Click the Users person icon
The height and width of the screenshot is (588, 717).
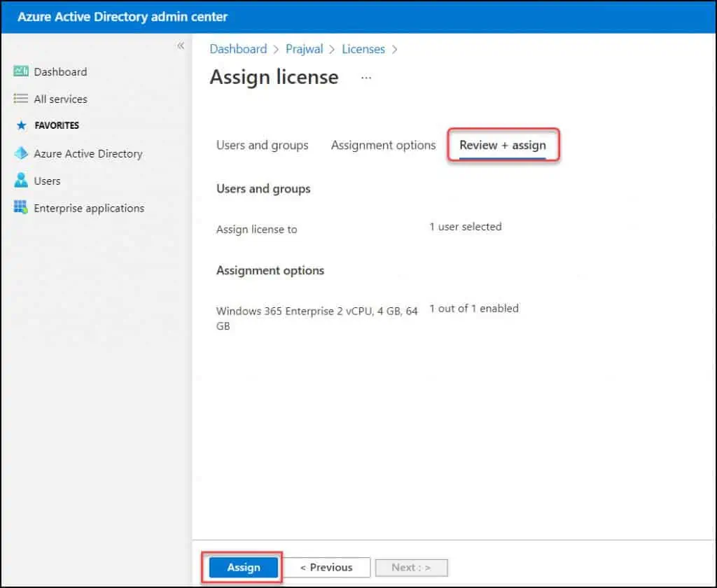coord(20,180)
